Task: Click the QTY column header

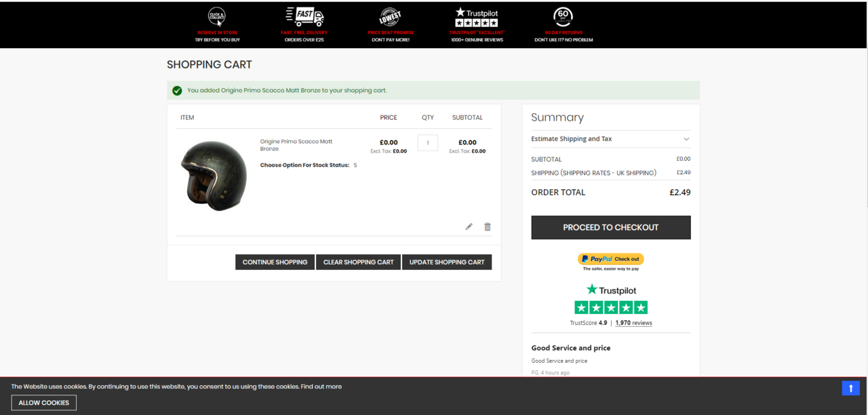Action: point(428,117)
